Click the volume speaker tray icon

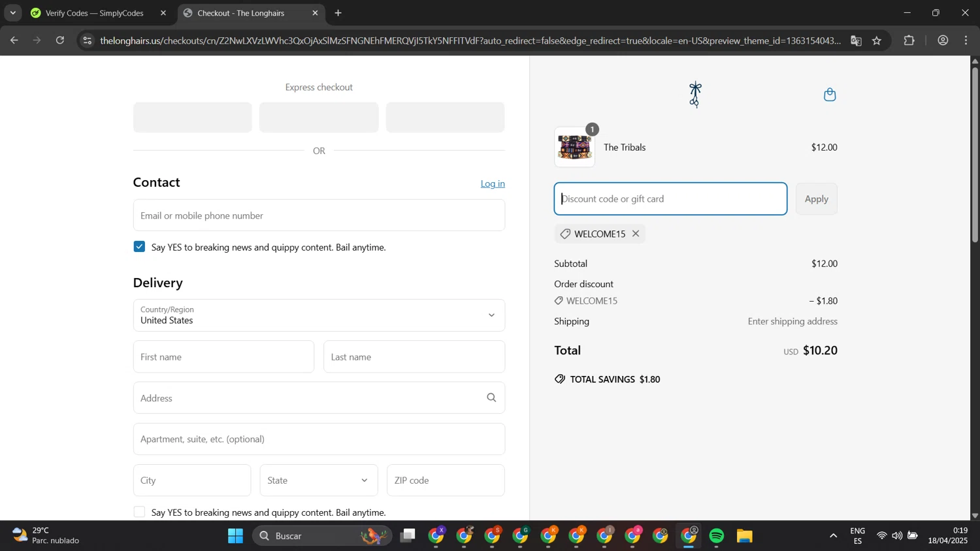click(897, 536)
